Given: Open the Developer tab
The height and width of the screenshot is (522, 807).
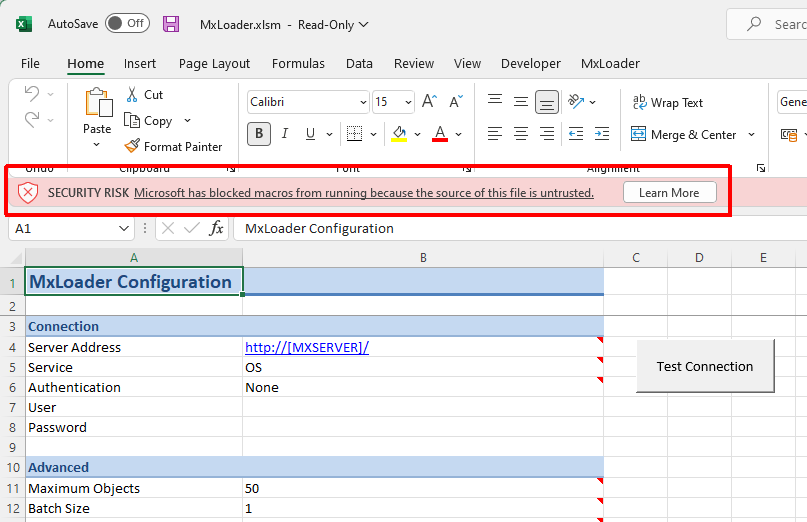Looking at the screenshot, I should (531, 64).
